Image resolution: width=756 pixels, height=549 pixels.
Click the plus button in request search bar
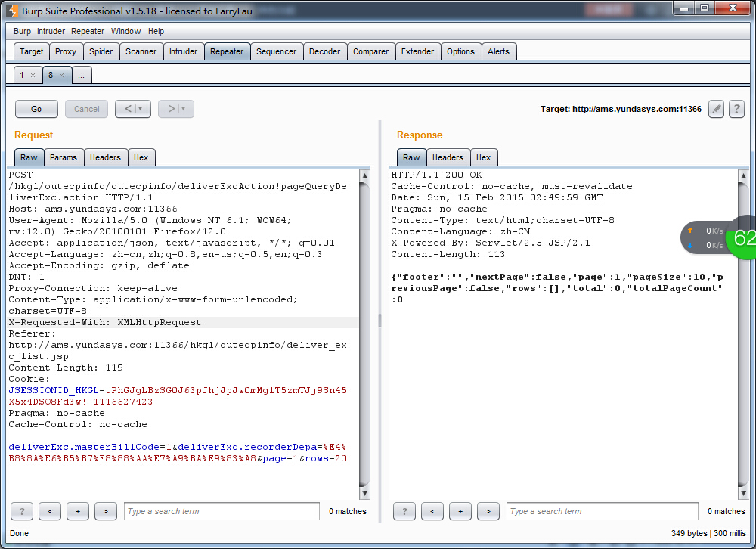pos(78,511)
